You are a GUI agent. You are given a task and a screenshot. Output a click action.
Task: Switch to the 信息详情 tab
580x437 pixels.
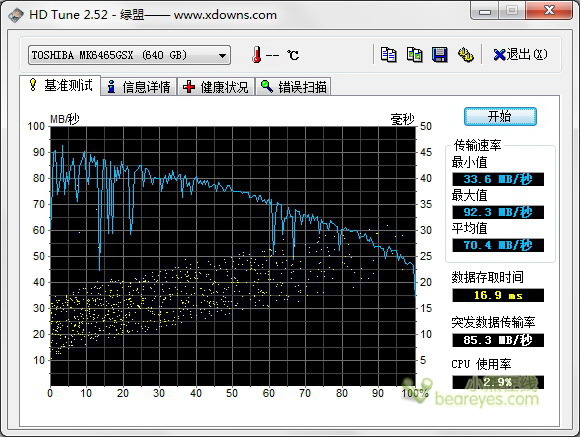(x=139, y=87)
